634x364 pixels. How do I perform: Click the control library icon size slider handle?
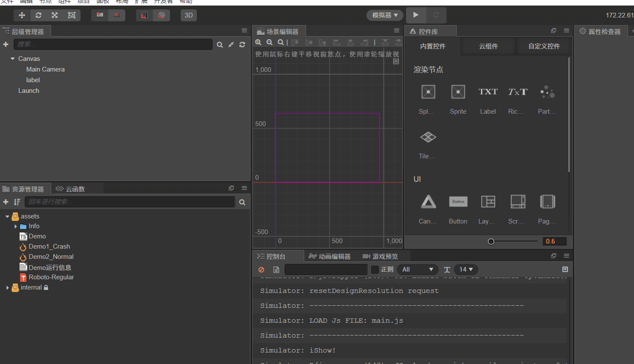[x=491, y=242]
